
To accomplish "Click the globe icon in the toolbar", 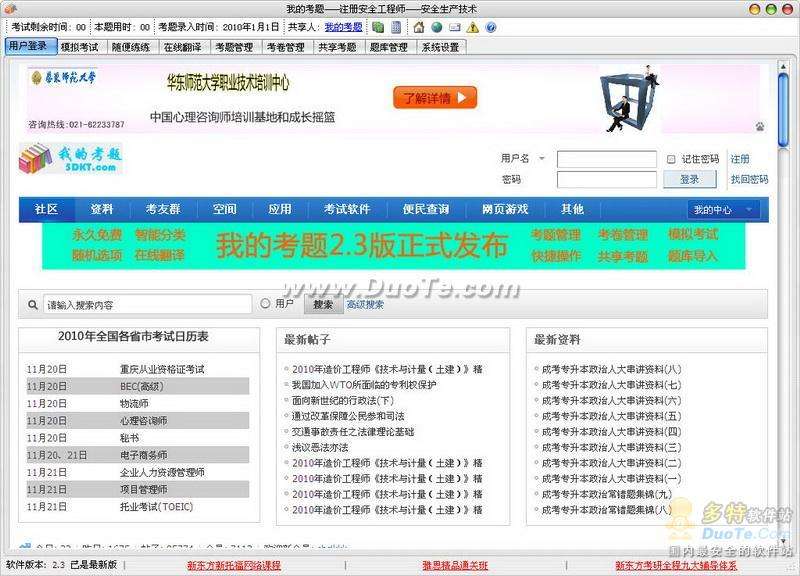I will point(437,27).
